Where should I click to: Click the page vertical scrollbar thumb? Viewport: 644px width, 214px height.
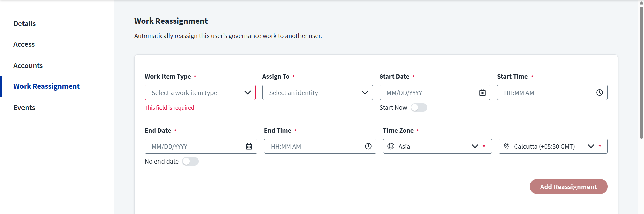(641, 72)
